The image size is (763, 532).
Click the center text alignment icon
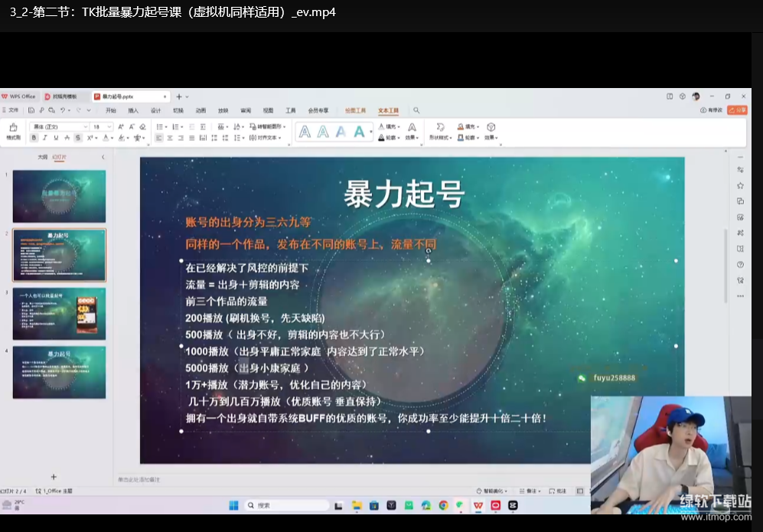tap(170, 138)
